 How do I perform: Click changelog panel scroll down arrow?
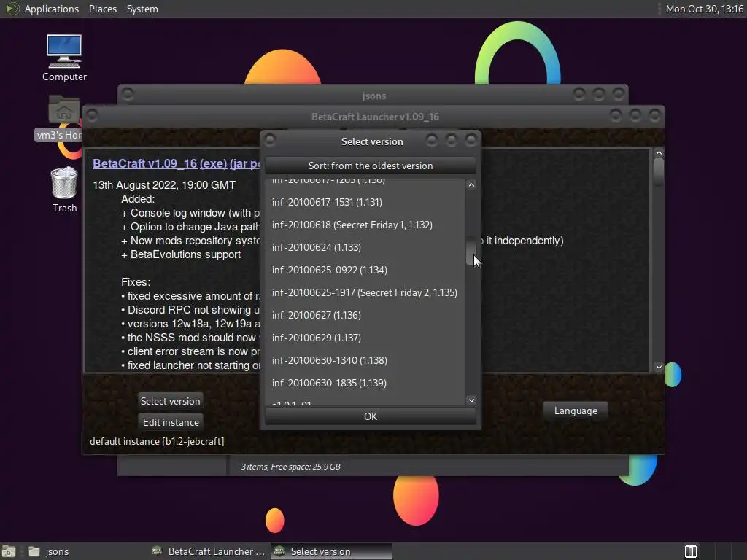click(659, 367)
